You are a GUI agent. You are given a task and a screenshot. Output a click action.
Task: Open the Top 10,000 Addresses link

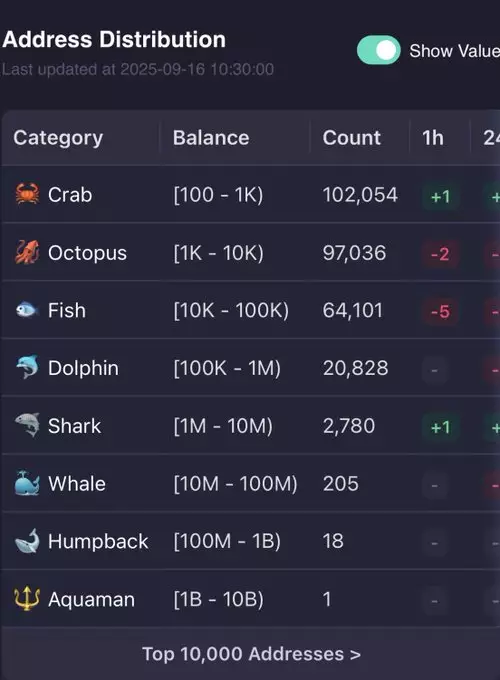[x=252, y=654]
